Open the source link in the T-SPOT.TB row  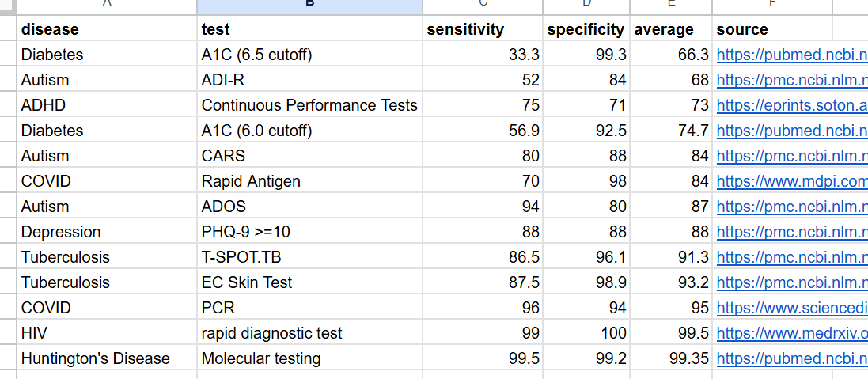[791, 257]
